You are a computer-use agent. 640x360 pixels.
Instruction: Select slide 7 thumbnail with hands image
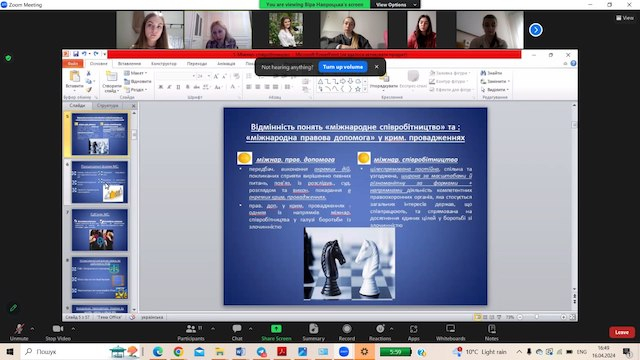100,230
